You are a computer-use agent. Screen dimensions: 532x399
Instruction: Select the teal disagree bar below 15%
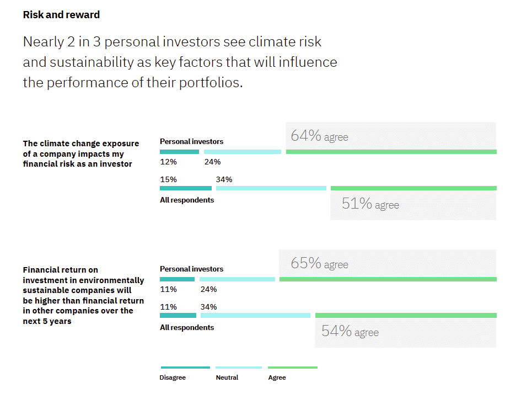[185, 188]
